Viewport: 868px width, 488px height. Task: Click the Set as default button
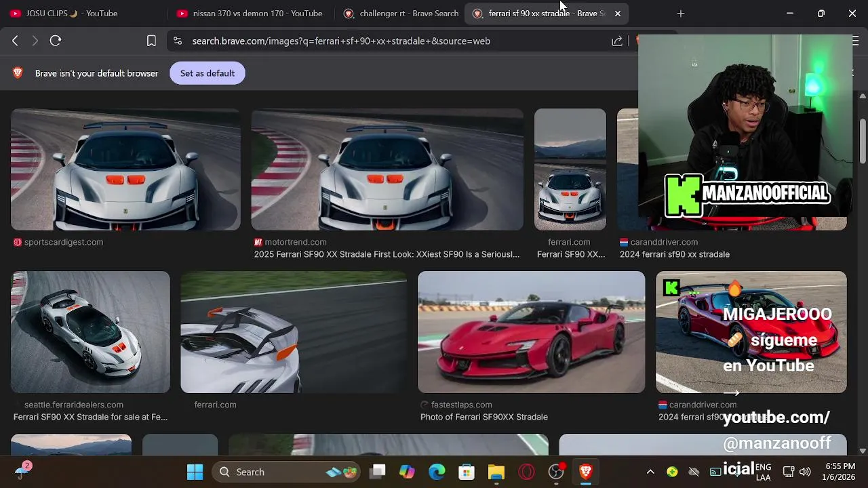[208, 73]
